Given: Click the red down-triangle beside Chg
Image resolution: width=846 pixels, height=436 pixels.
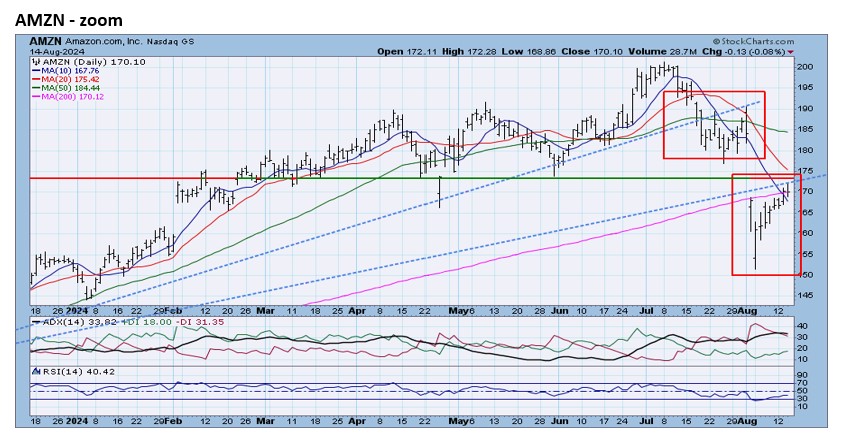Looking at the screenshot, I should (791, 52).
